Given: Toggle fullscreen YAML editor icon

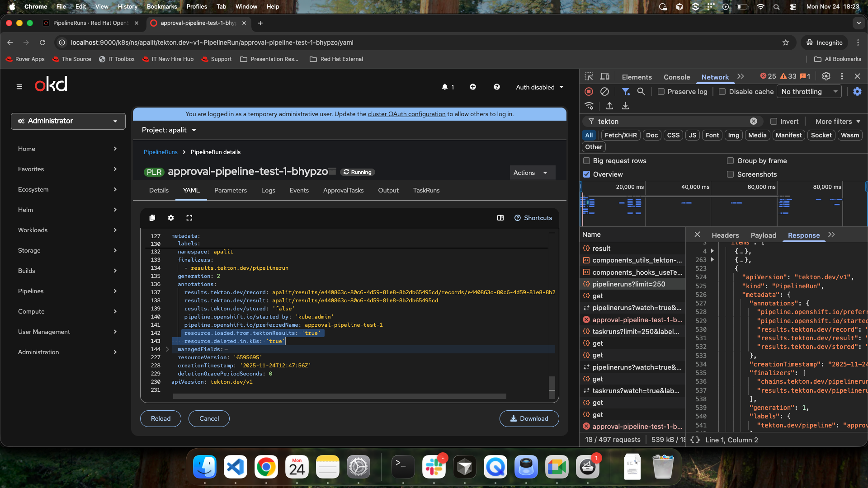Looking at the screenshot, I should (189, 218).
